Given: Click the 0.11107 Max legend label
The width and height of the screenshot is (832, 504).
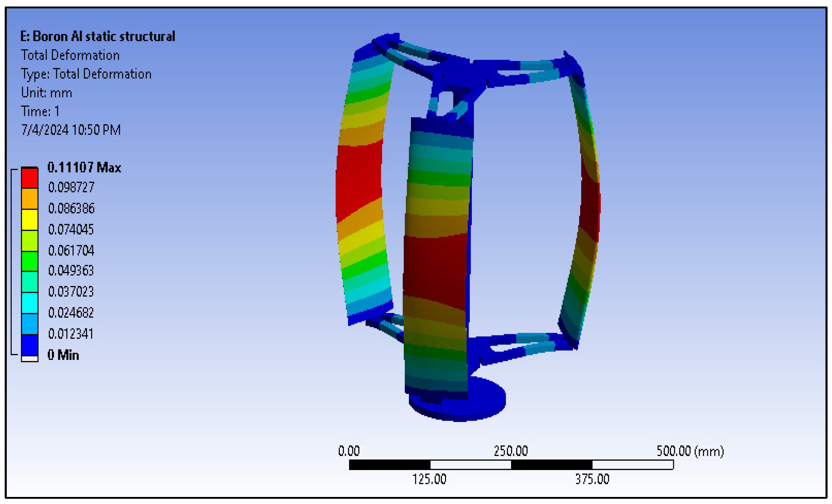Looking at the screenshot, I should [84, 168].
